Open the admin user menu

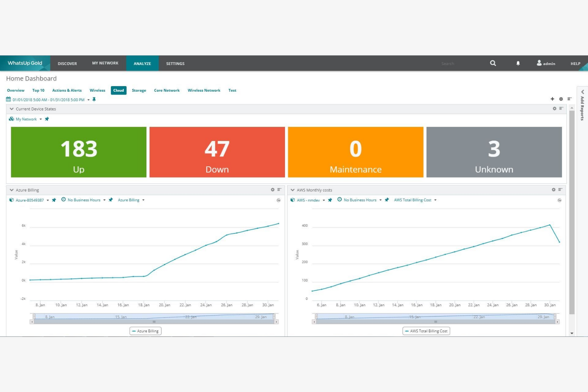point(546,63)
